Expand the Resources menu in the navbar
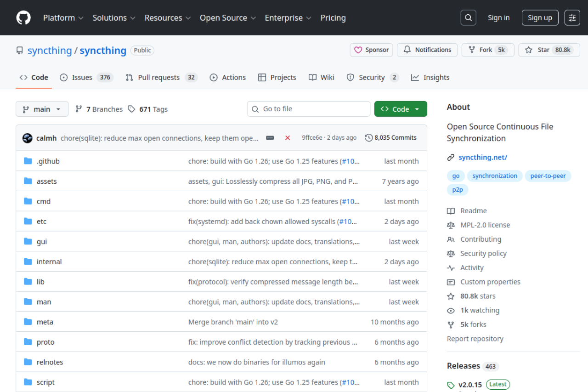Viewport: 588px width, 392px height. [x=167, y=17]
